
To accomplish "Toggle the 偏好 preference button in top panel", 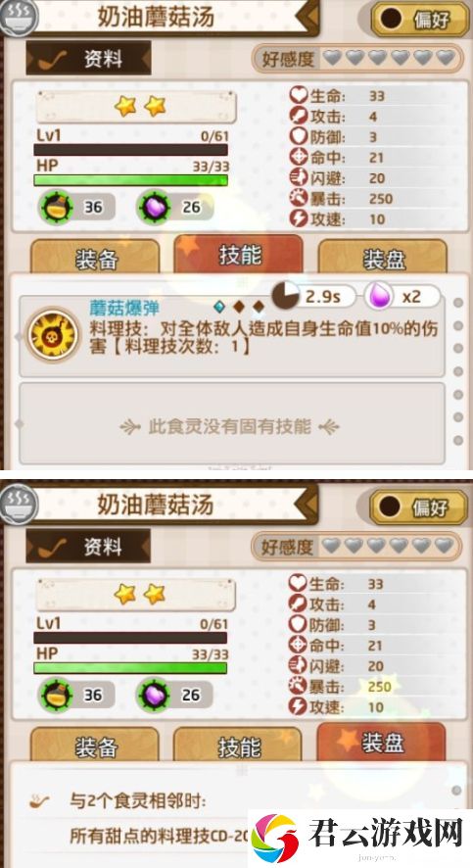I will pos(420,19).
